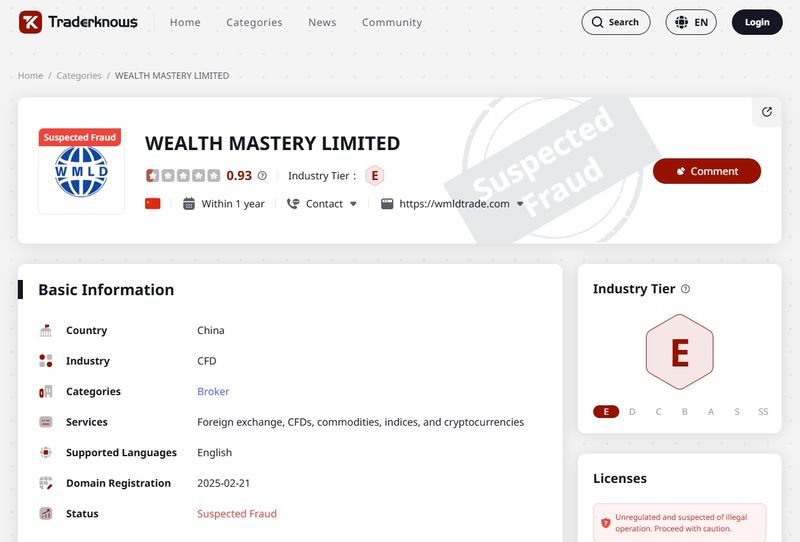Click the website icon beside the URL

coord(387,204)
